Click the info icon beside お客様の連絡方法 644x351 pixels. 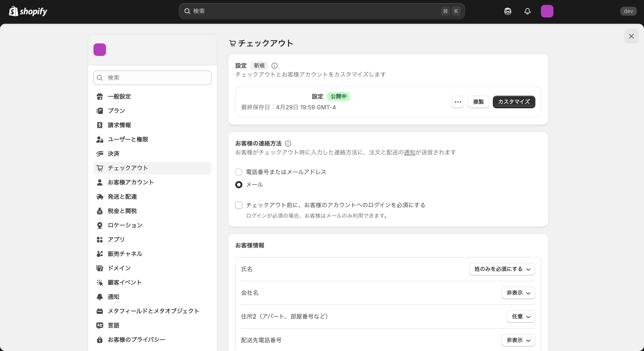pos(288,144)
